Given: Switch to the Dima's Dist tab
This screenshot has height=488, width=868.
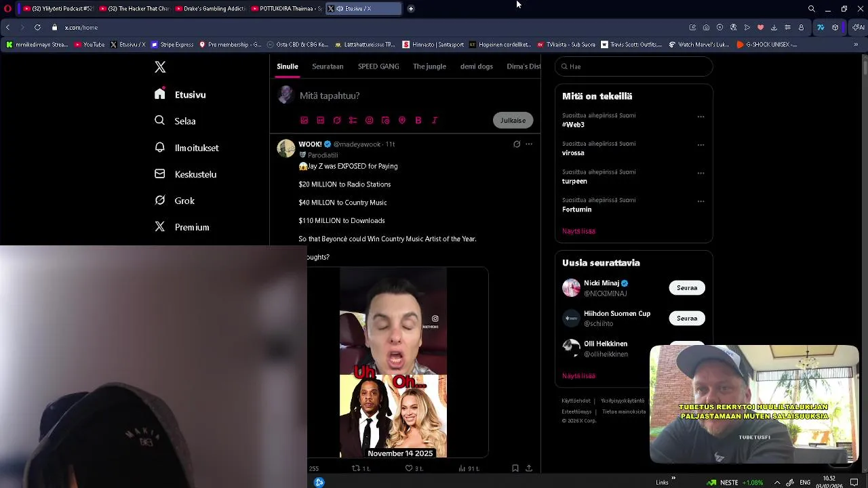Looking at the screenshot, I should click(524, 66).
